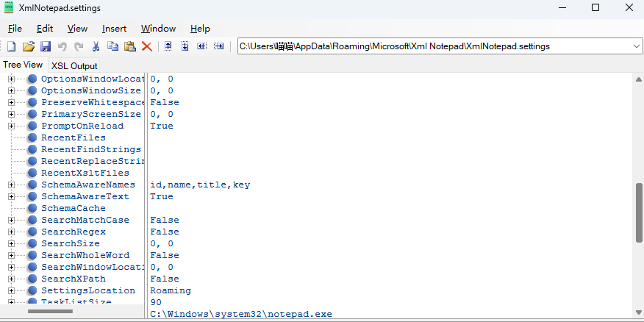Click the Save floppy disk icon
The width and height of the screenshot is (644, 322).
click(46, 46)
